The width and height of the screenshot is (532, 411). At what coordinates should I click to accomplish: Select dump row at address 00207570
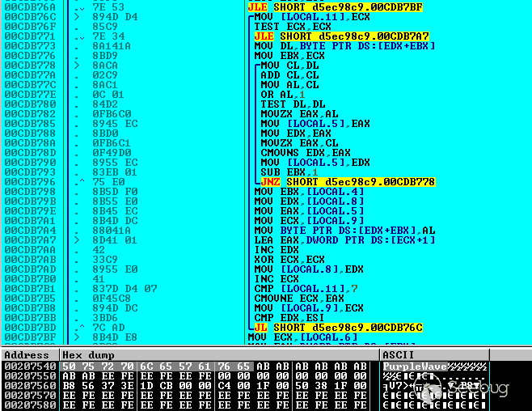(x=245, y=396)
